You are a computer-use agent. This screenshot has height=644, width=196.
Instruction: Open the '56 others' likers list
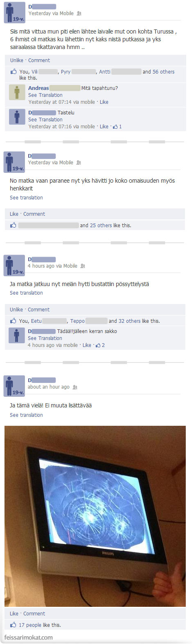163,72
